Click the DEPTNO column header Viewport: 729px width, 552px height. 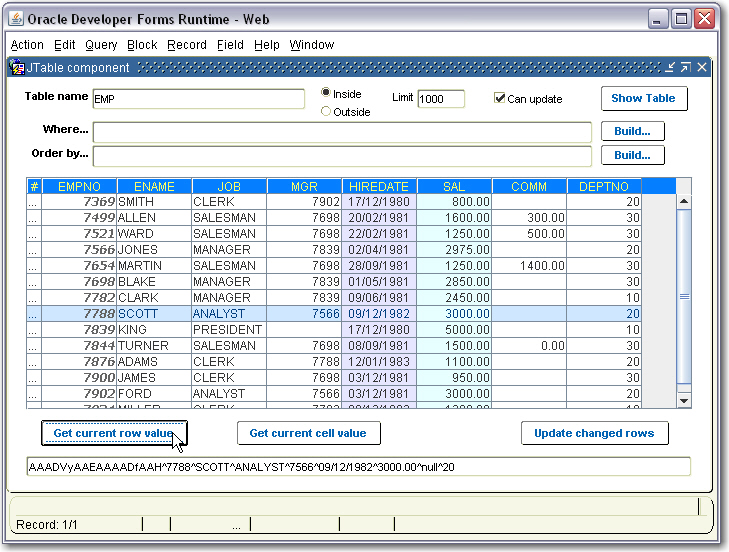tap(604, 186)
